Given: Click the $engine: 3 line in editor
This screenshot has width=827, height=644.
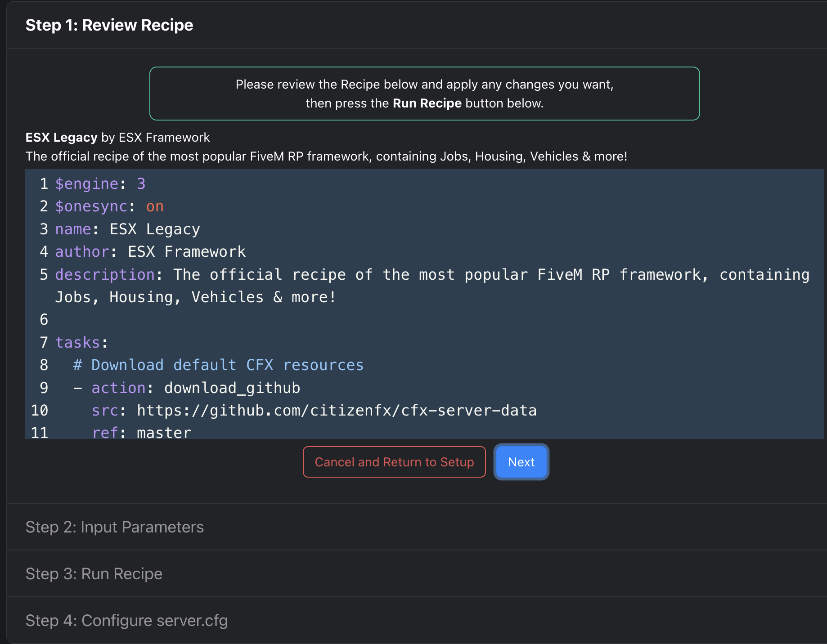Looking at the screenshot, I should (x=100, y=183).
